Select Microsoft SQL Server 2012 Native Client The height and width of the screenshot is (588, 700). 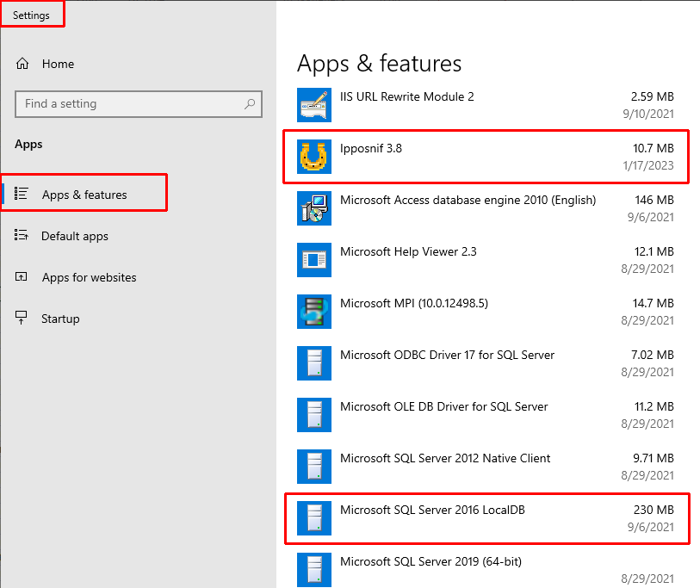[486, 467]
